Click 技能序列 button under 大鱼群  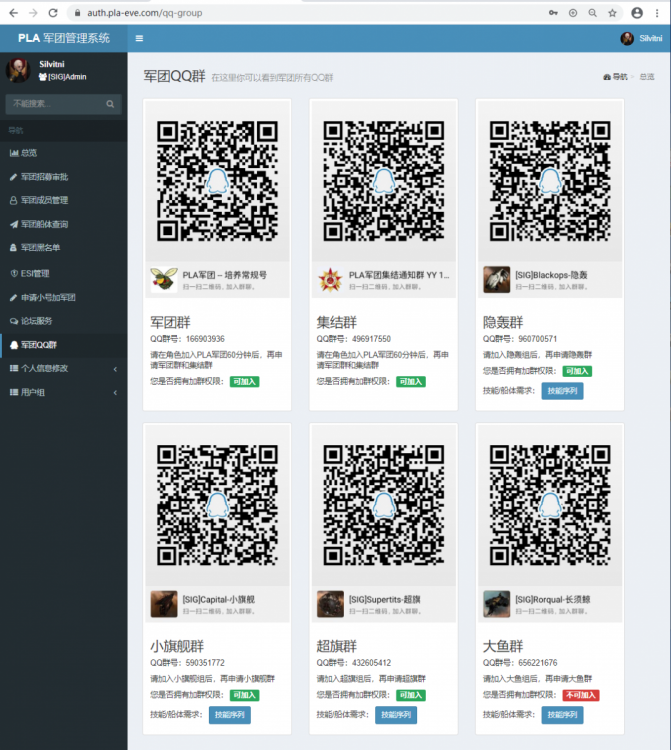pos(561,715)
